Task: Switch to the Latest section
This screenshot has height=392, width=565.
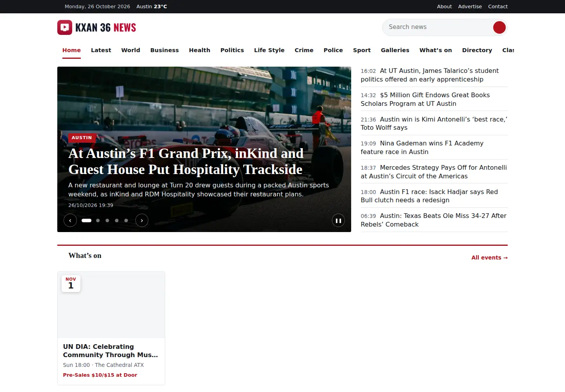Action: 101,50
